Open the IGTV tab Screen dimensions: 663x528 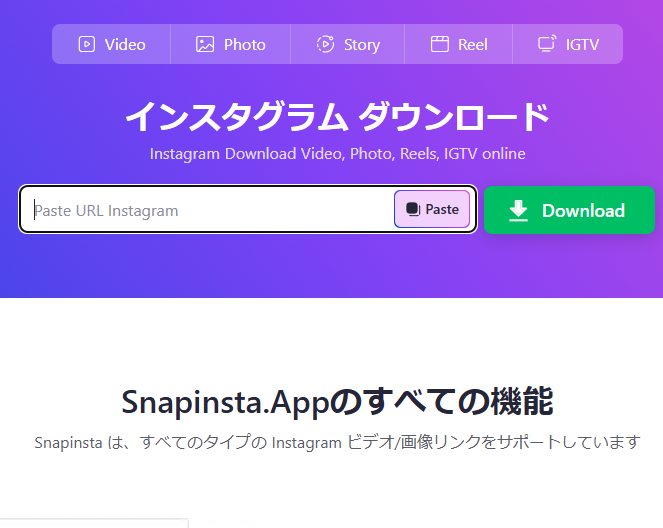click(568, 44)
